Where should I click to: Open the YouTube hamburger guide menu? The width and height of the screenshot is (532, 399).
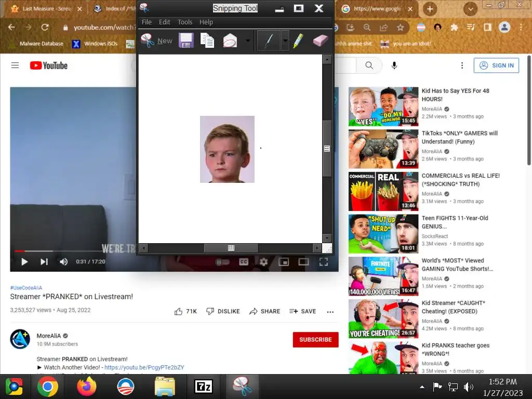click(x=15, y=65)
